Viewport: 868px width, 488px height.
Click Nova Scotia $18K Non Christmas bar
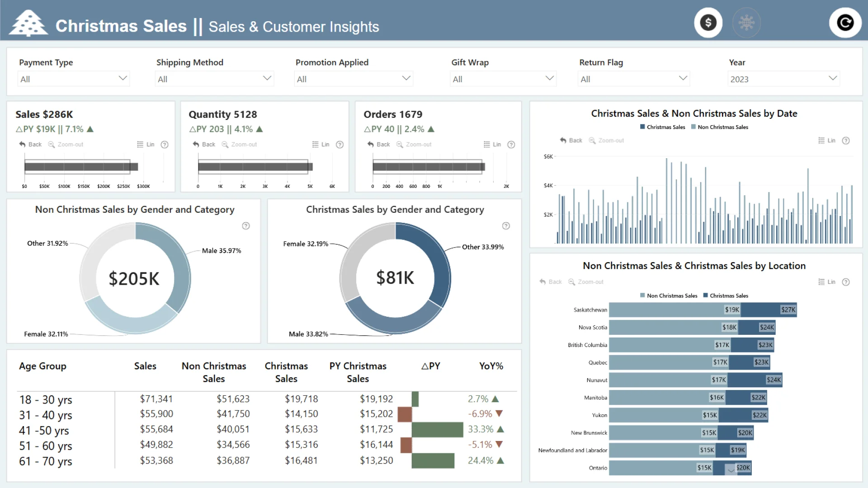(675, 327)
